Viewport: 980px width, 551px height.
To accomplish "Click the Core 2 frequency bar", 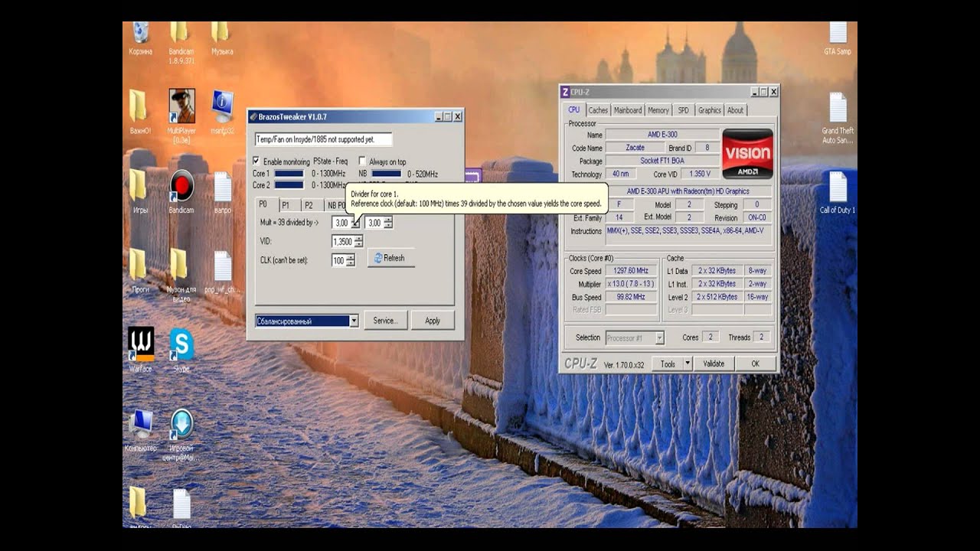I will pos(289,185).
